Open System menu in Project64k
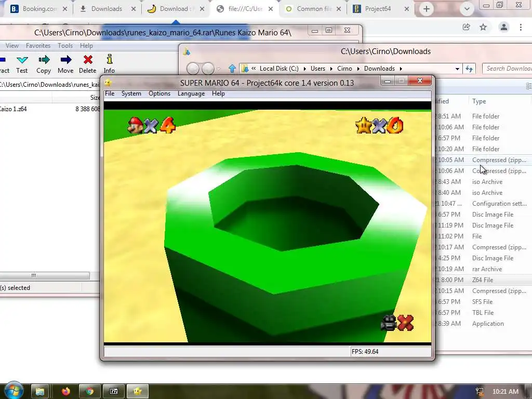This screenshot has width=532, height=399. pyautogui.click(x=131, y=94)
